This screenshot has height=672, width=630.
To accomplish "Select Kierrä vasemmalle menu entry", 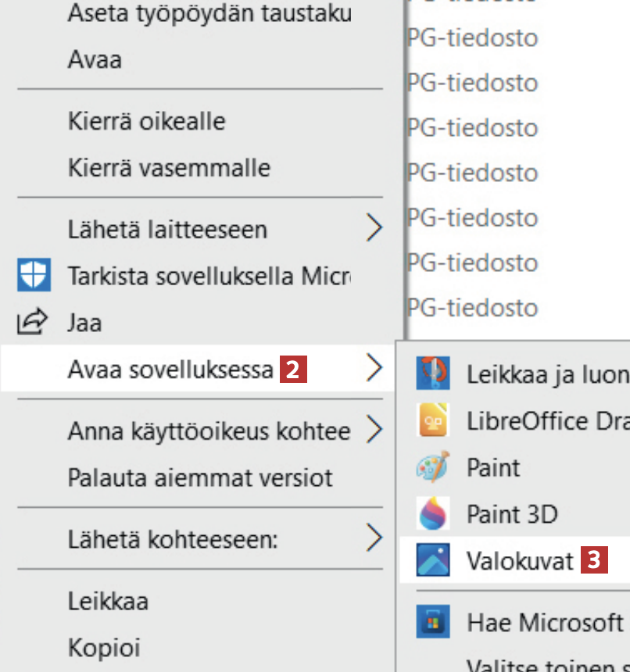I will click(x=169, y=167).
